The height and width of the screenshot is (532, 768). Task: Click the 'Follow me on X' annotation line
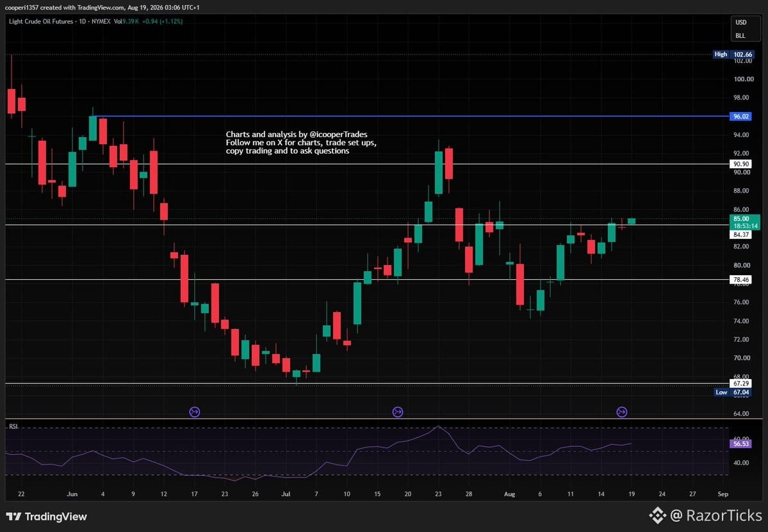[x=301, y=142]
